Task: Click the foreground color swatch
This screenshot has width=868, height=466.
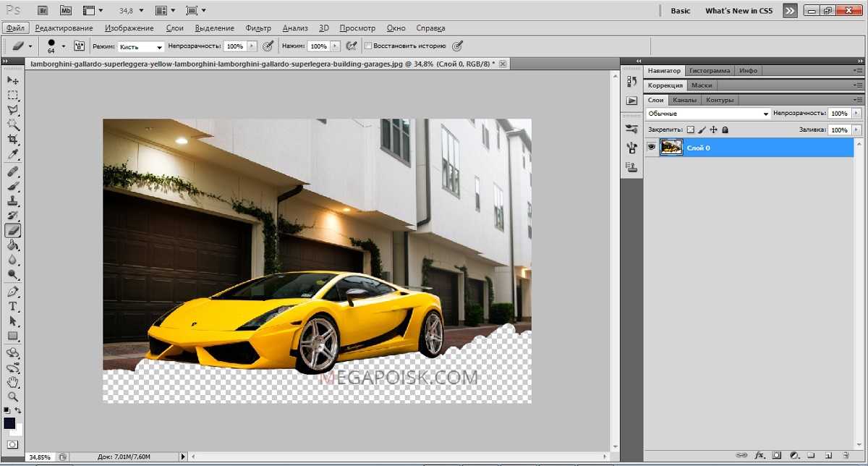Action: 9,423
